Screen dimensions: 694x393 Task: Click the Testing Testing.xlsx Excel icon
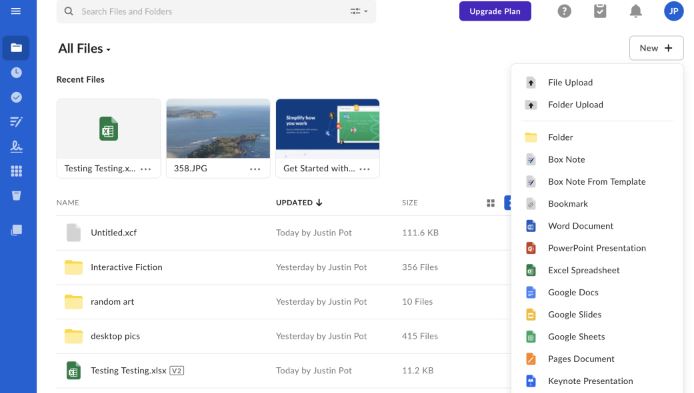73,371
